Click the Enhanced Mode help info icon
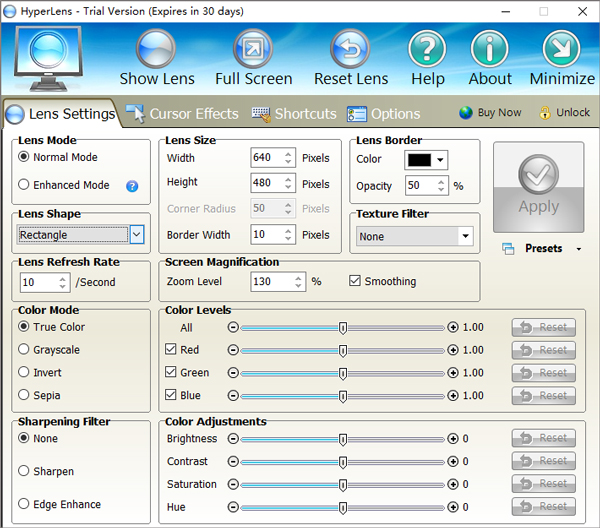Image resolution: width=600 pixels, height=528 pixels. point(132,185)
